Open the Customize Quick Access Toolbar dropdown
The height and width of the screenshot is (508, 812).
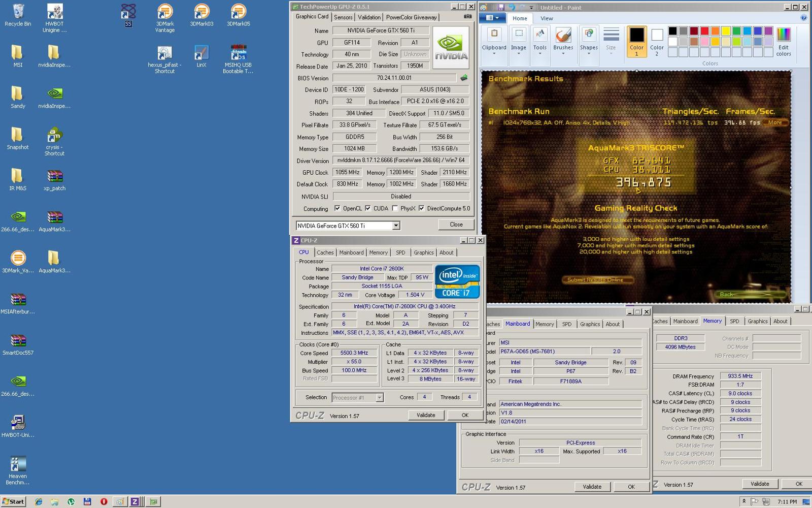click(x=532, y=7)
